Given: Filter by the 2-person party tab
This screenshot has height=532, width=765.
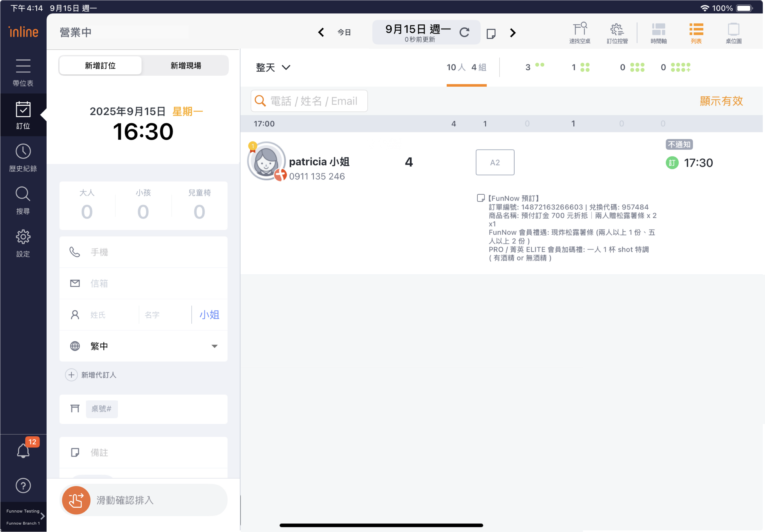Looking at the screenshot, I should (534, 67).
